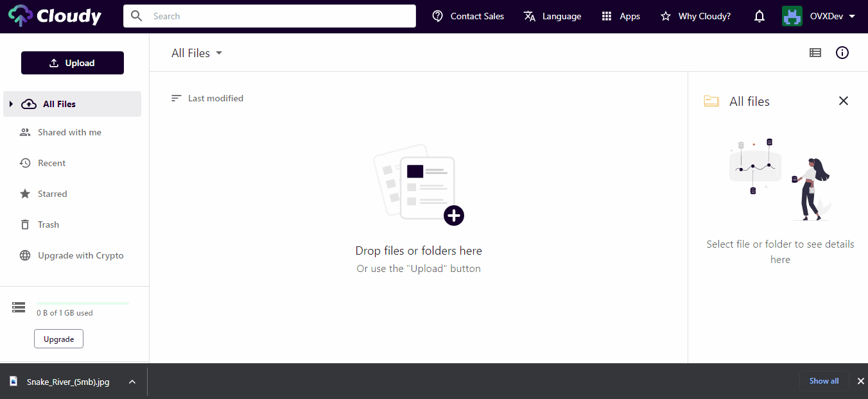Open Starred files
This screenshot has height=399, width=868.
click(52, 194)
